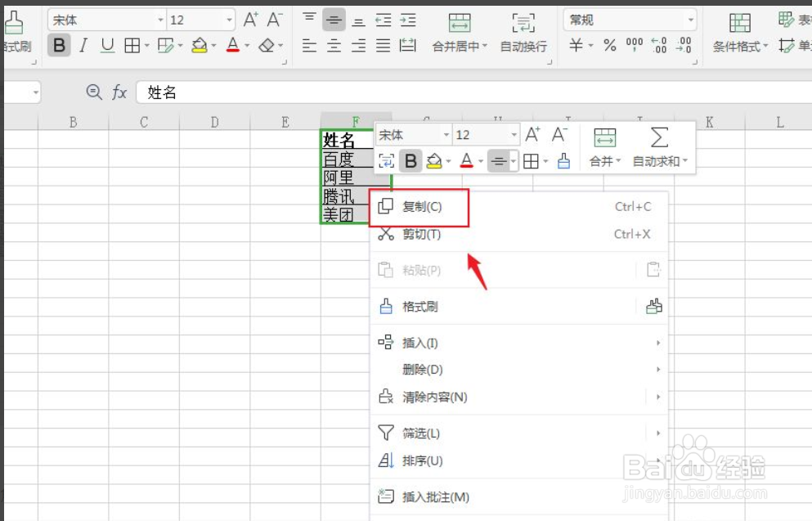Click the formula bar containing 姓名
The image size is (812, 521).
(x=473, y=92)
